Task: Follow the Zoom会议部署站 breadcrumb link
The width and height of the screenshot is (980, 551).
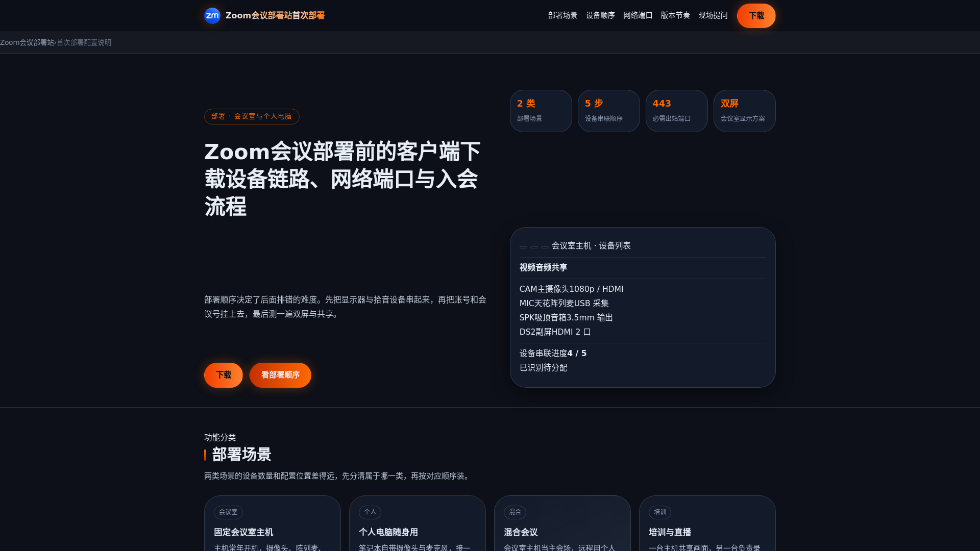Action: 27,43
